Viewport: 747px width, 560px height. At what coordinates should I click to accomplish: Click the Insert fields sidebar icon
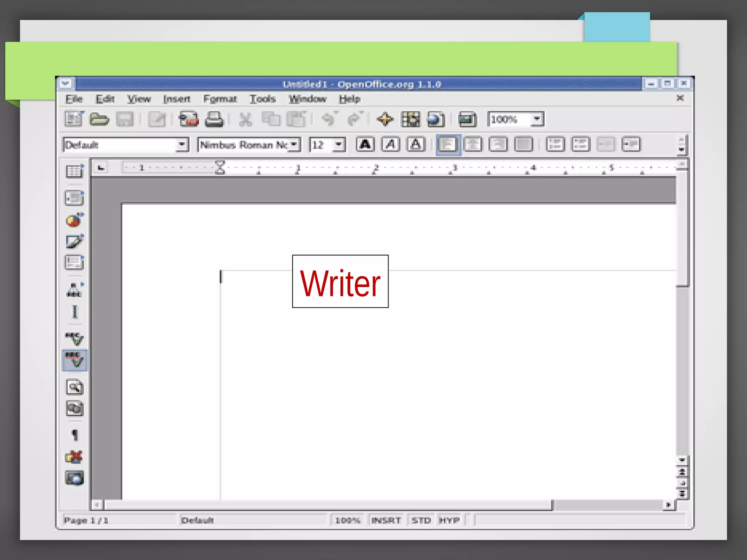pos(74,198)
